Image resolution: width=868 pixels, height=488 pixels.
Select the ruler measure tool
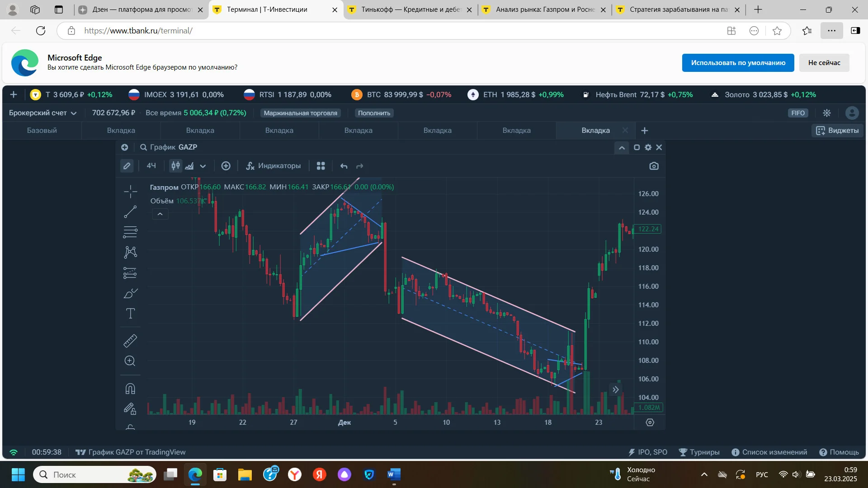coord(130,341)
